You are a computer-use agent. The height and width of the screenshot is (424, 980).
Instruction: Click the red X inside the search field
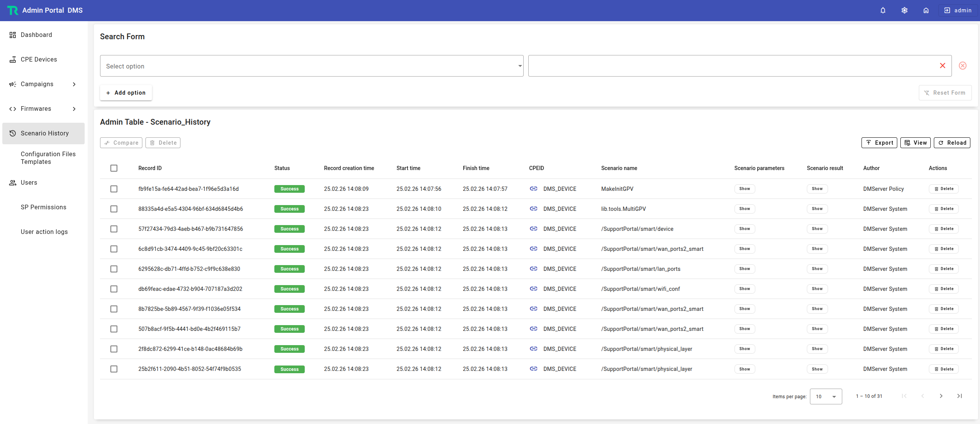943,66
